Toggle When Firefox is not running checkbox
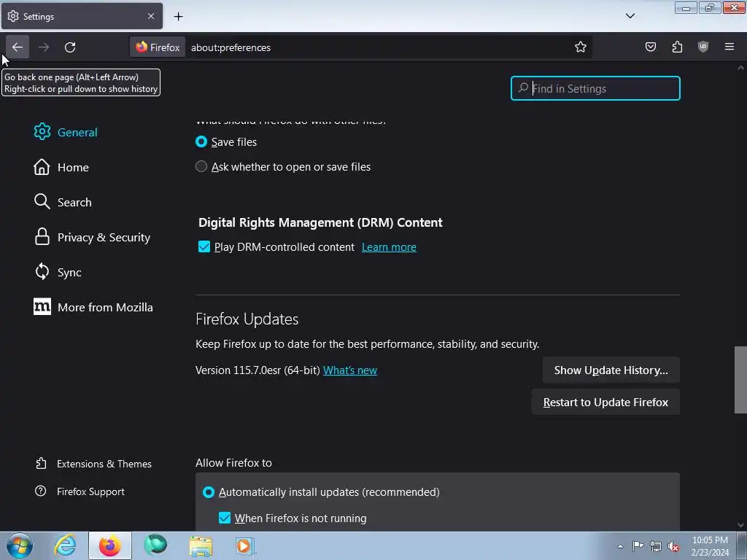This screenshot has width=747, height=560. 225,518
